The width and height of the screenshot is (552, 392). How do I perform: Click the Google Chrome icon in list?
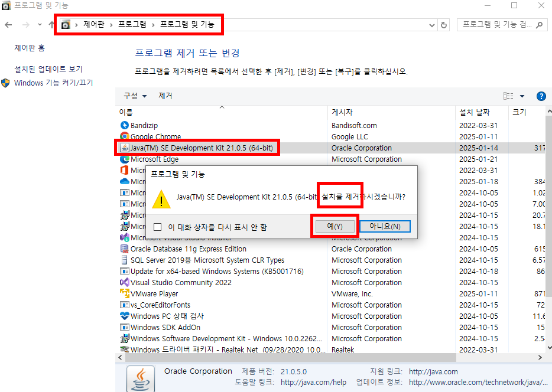tap(124, 136)
